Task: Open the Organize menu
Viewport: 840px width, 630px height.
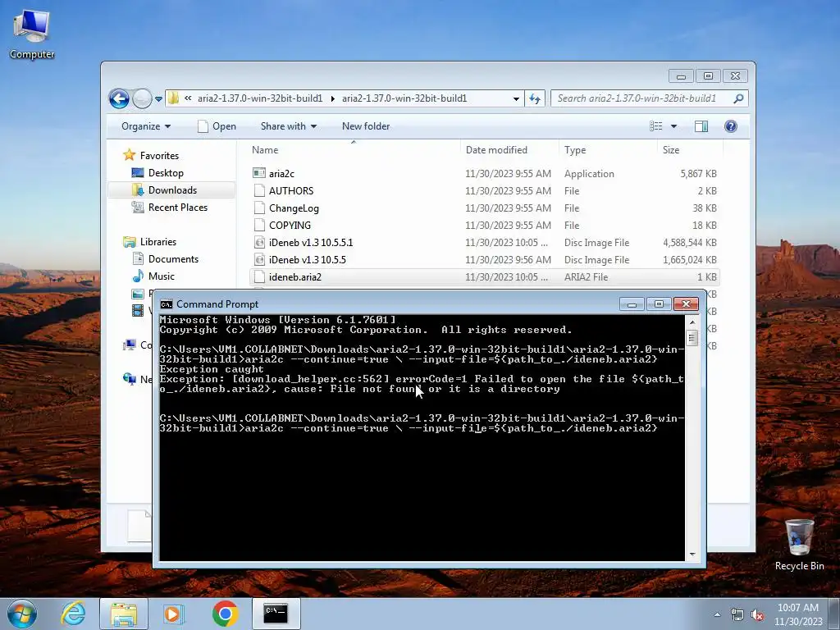Action: tap(146, 126)
